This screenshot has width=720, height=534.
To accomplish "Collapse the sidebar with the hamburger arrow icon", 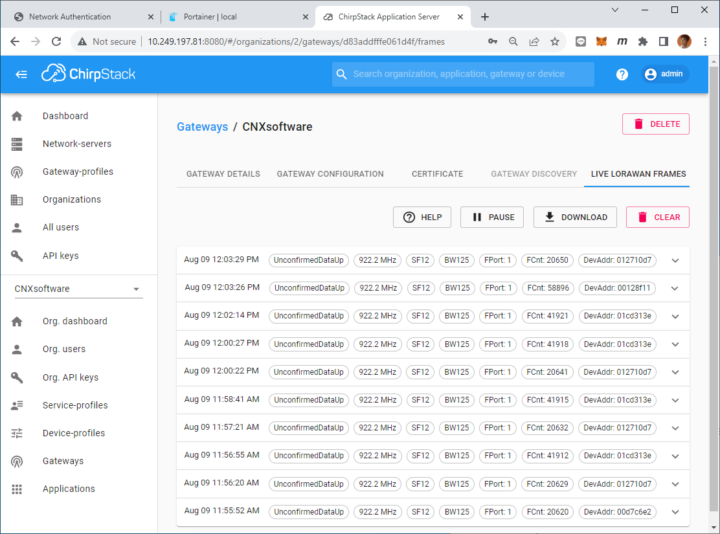I will tap(21, 74).
